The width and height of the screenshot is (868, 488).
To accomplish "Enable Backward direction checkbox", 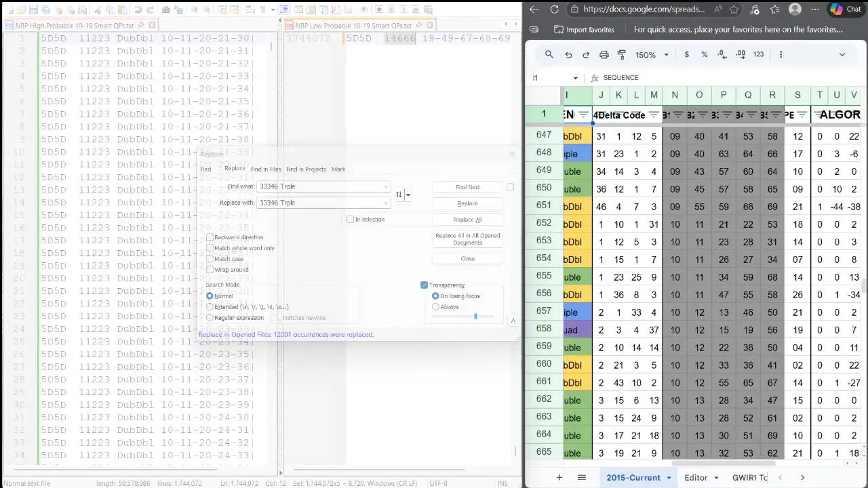I will click(x=210, y=237).
